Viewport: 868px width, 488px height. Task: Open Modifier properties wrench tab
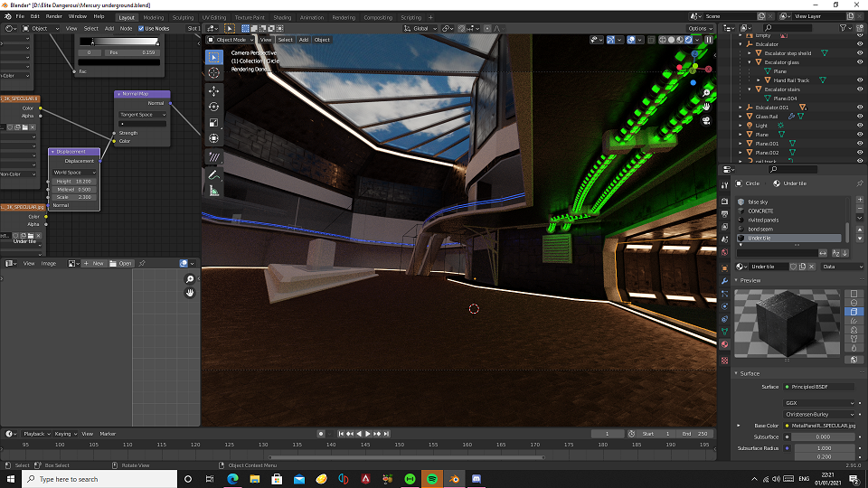click(x=724, y=280)
